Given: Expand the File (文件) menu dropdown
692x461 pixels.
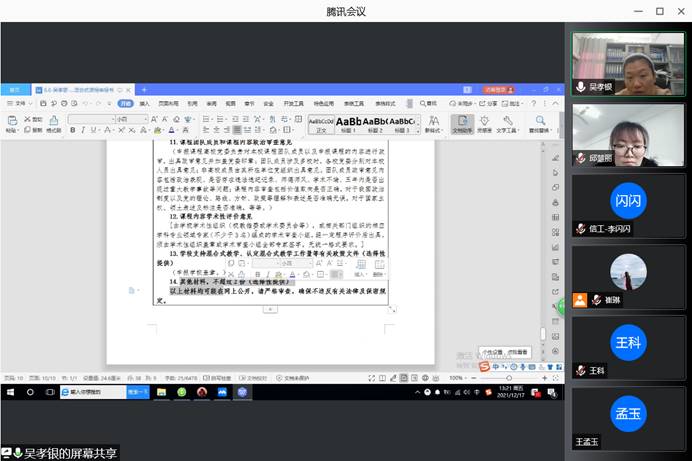Looking at the screenshot, I should 19,102.
